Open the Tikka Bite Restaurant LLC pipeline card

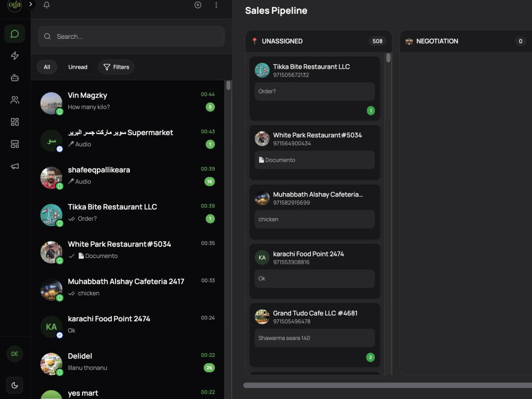[x=315, y=88]
